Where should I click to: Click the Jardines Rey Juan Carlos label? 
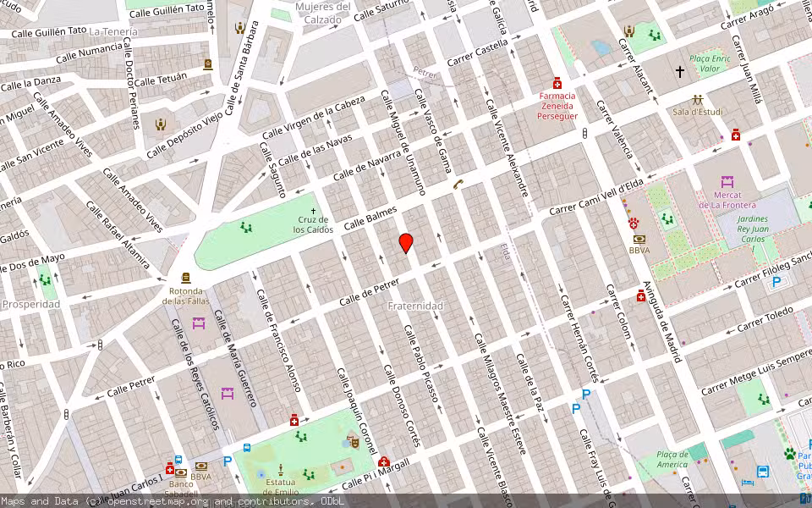click(753, 229)
